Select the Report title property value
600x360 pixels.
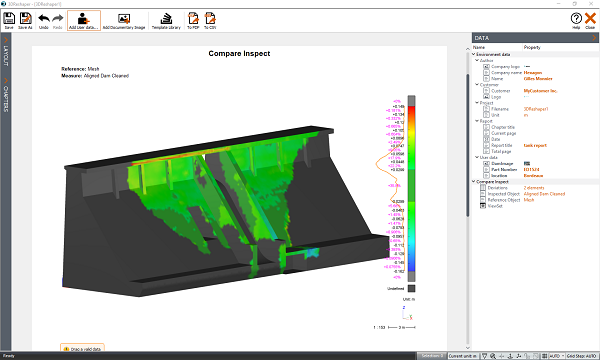pos(535,145)
